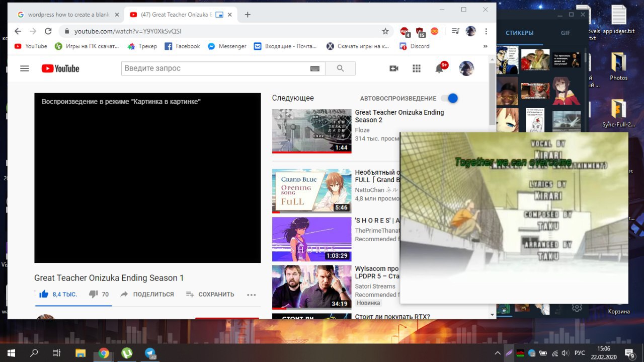Click the black picture-in-picture placeholder player
This screenshot has width=644, height=362.
click(x=147, y=178)
